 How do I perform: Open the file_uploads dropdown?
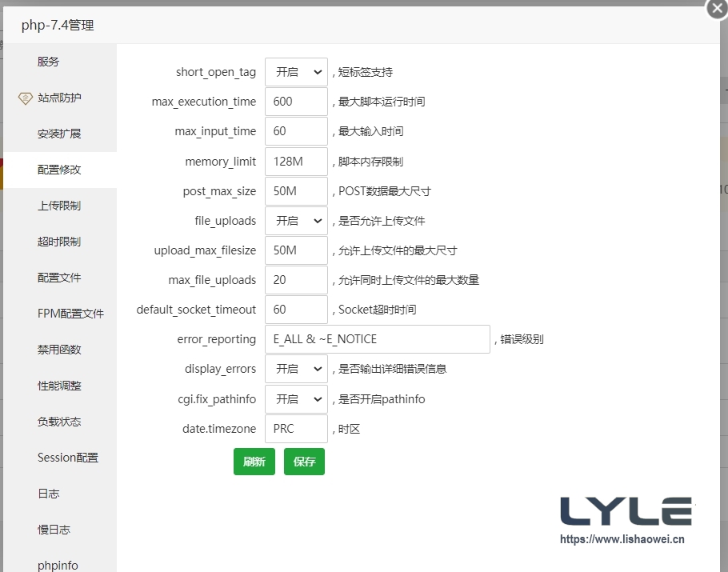coord(296,220)
